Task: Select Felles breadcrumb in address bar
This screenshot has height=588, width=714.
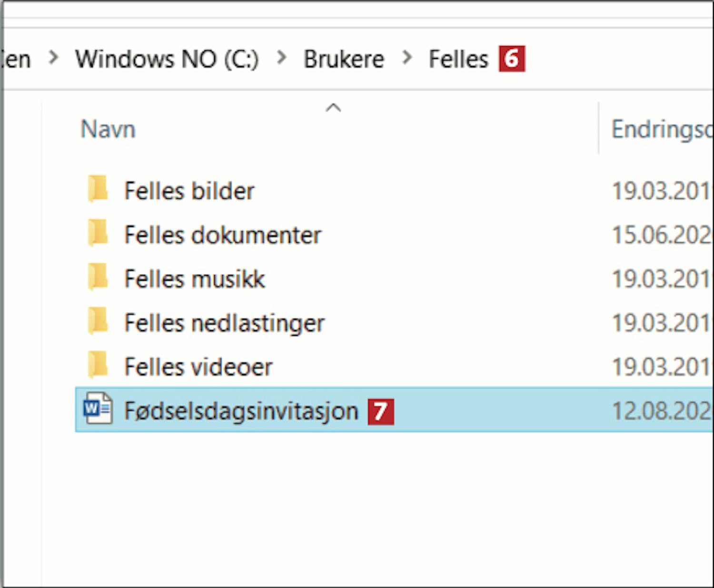Action: 458,59
